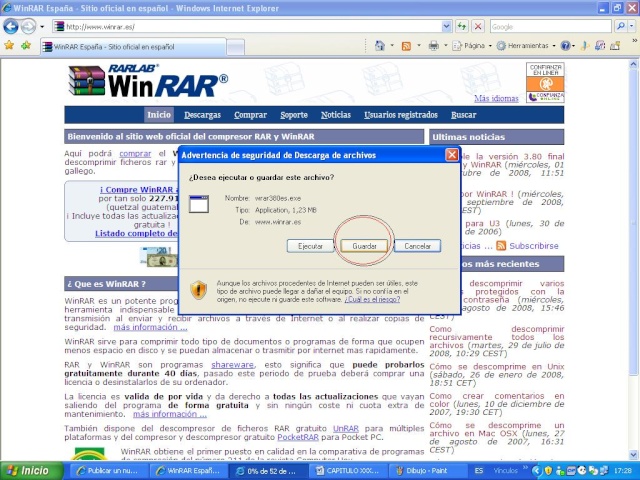Click the orange RSS icon beside Subscribirse
This screenshot has width=640, height=480.
coord(501,245)
